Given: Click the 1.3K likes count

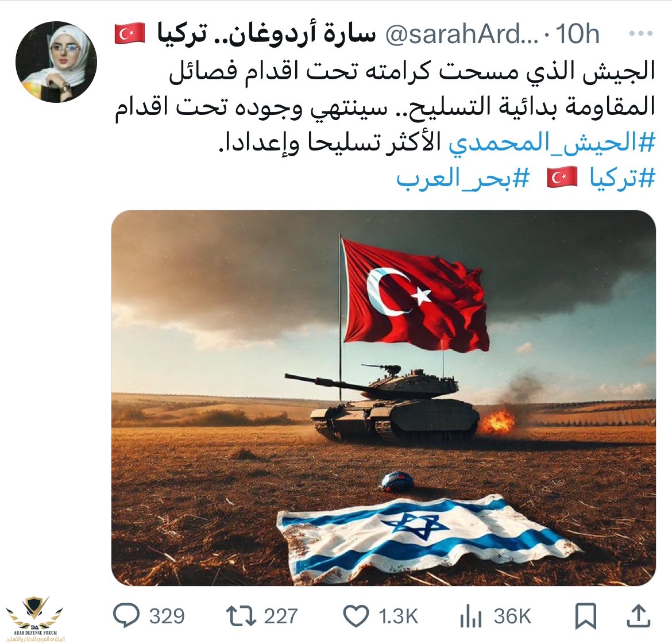Looking at the screenshot, I should pyautogui.click(x=398, y=616).
